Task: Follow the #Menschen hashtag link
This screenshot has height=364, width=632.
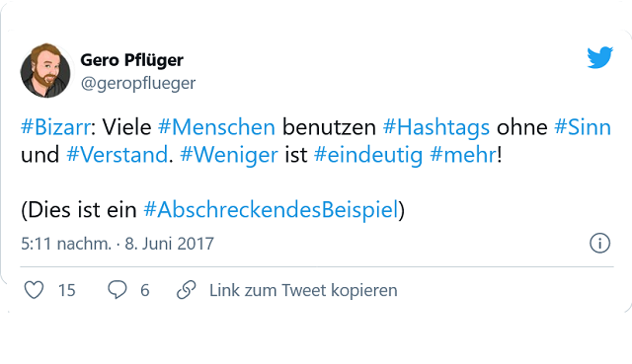Action: (216, 127)
